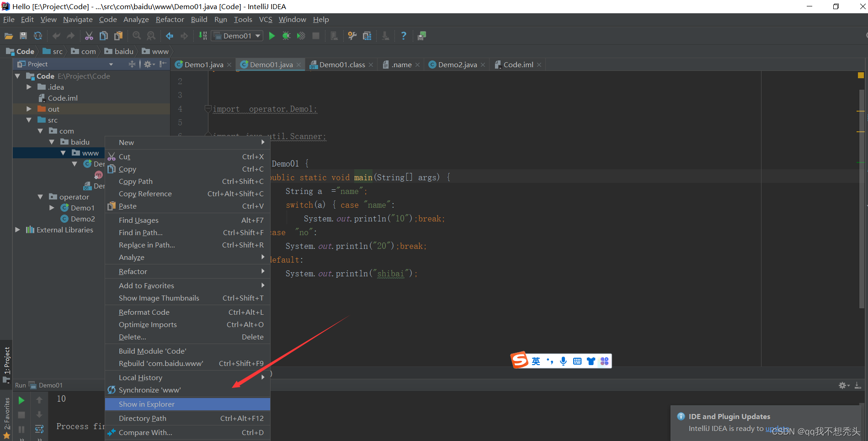Click the editor vertical scrollbar
Viewport: 868px width, 441px height.
click(862, 199)
